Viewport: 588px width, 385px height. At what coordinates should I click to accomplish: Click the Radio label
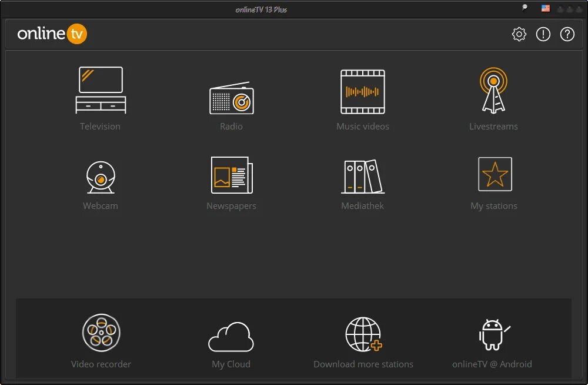[231, 126]
